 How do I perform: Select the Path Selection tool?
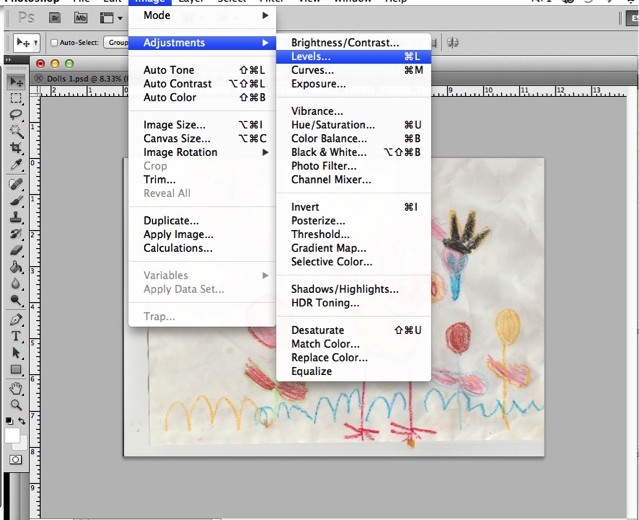(x=16, y=353)
